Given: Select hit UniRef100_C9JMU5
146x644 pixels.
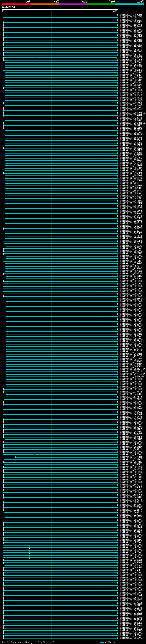Looking at the screenshot, I should tap(131, 364).
